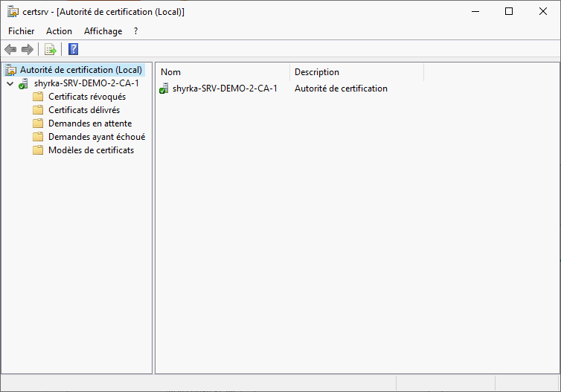The height and width of the screenshot is (392, 561).
Task: Select shyrka-SRV-DEMO-2-CA-1 row in list pane
Action: (225, 89)
